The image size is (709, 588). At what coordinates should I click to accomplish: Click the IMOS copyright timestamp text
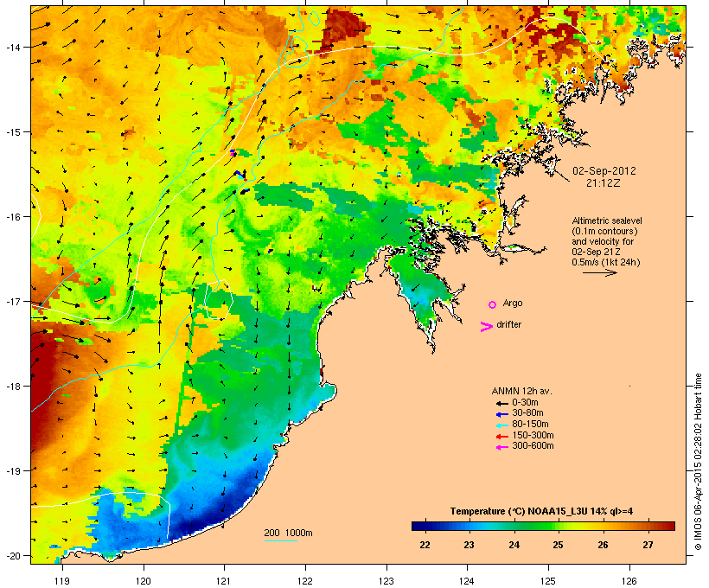698,462
